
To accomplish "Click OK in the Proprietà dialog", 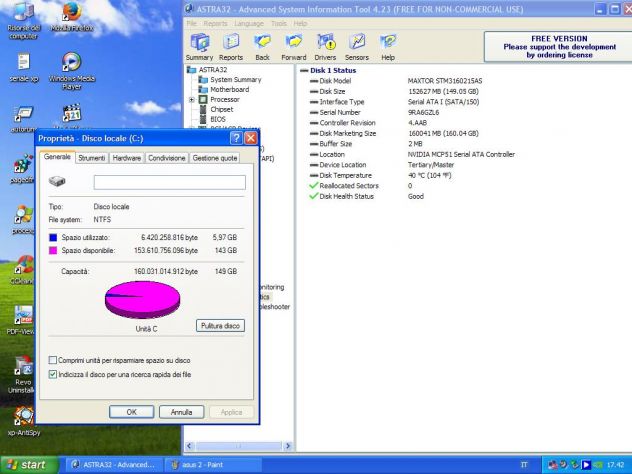I will pyautogui.click(x=131, y=412).
